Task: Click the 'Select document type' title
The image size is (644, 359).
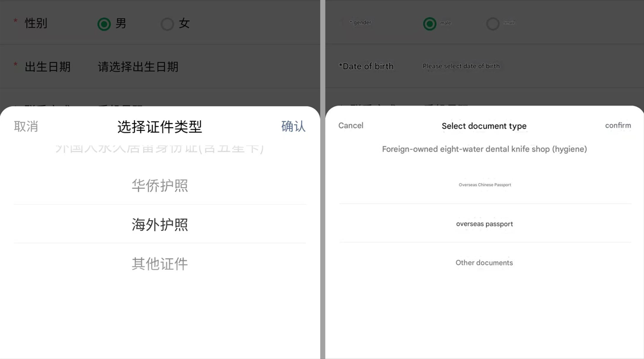Action: click(484, 126)
